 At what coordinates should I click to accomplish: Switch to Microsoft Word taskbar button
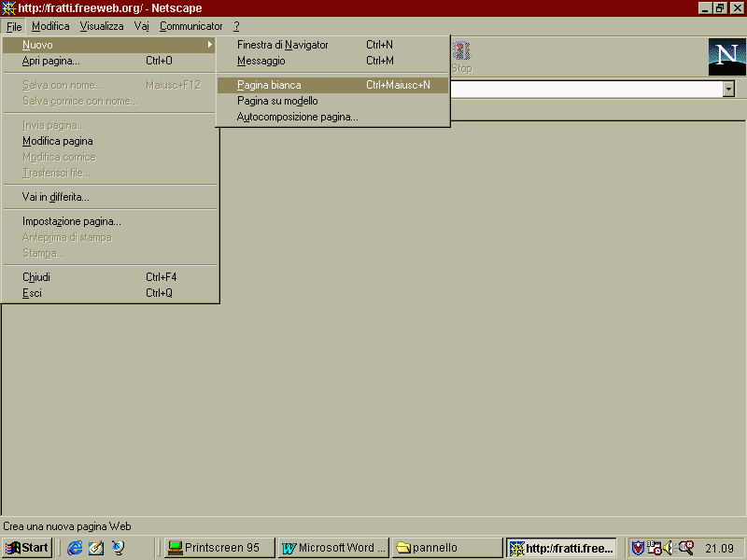[x=333, y=548]
